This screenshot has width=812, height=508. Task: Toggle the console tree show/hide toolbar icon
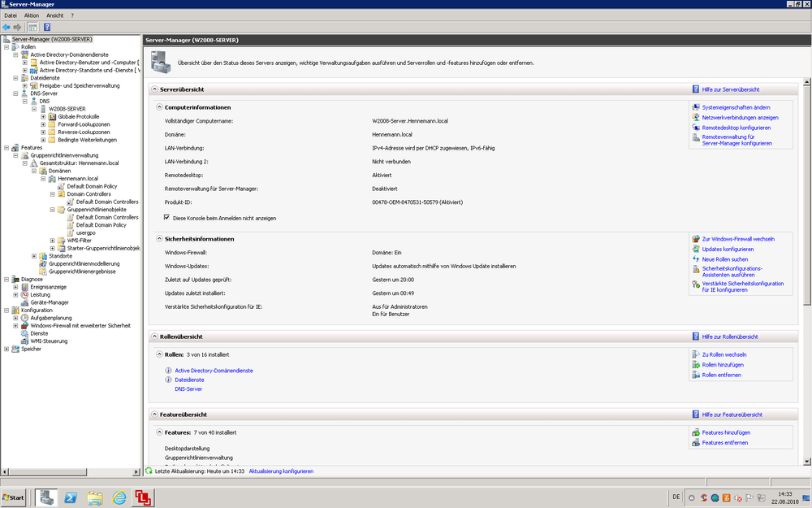pos(33,27)
